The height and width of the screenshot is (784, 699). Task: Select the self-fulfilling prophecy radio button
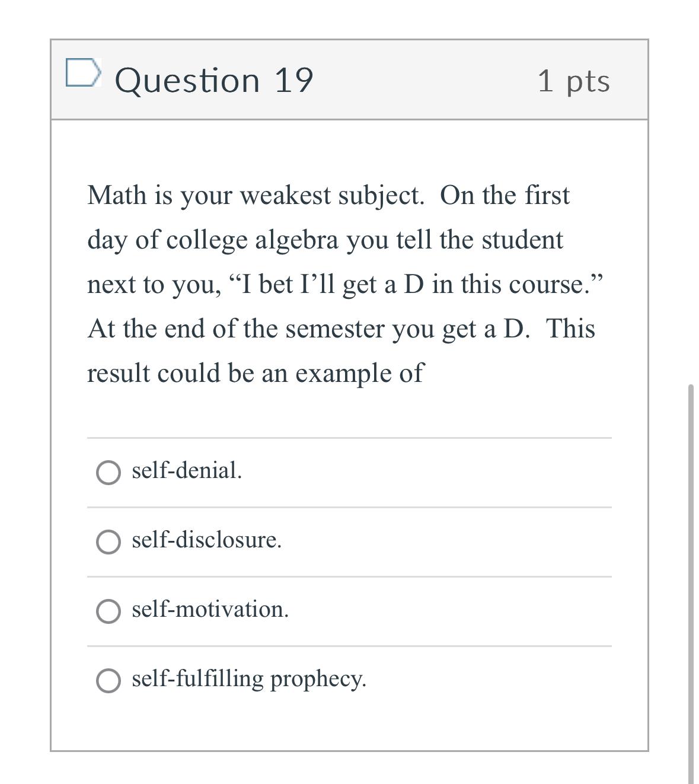coord(108,679)
